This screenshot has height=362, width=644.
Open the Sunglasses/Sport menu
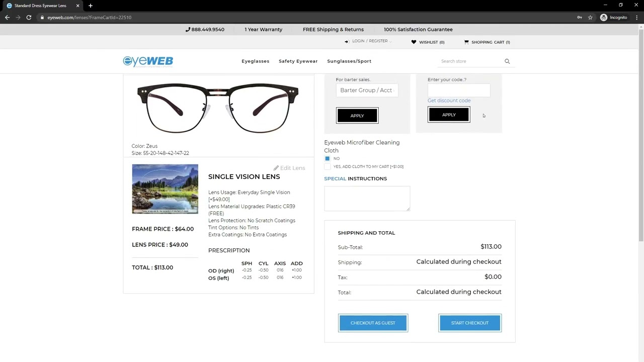(x=349, y=61)
